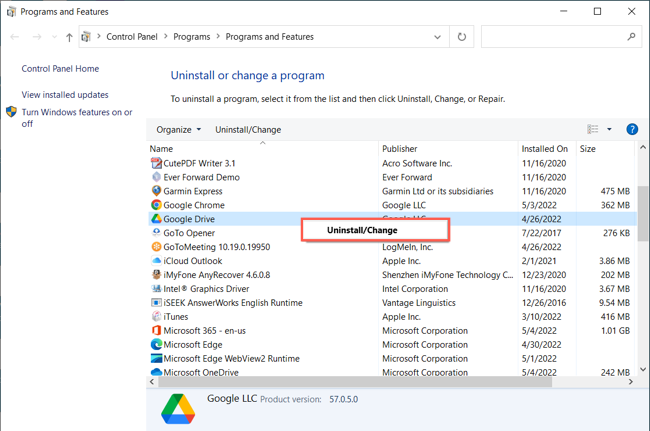Click the refresh button beside address bar

[461, 37]
